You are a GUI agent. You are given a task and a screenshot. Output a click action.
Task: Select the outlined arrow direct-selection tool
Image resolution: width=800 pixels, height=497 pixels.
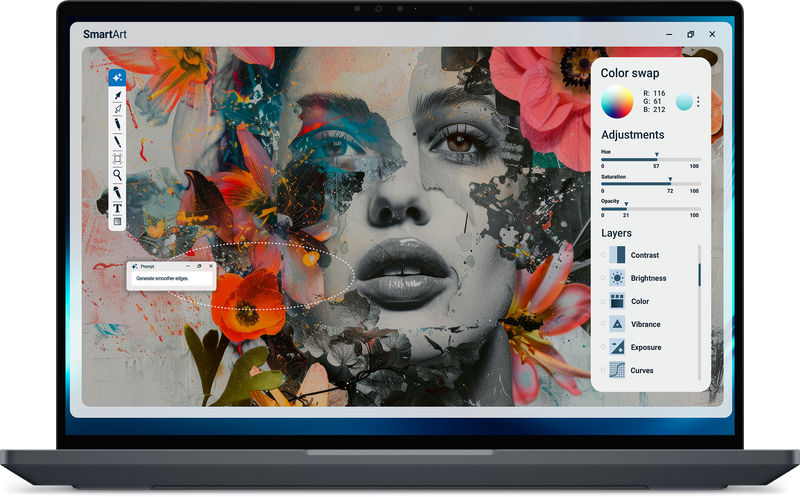[x=118, y=109]
